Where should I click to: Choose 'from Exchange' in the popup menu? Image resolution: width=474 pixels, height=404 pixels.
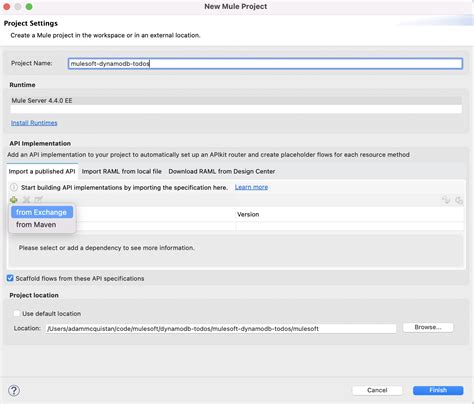coord(42,212)
